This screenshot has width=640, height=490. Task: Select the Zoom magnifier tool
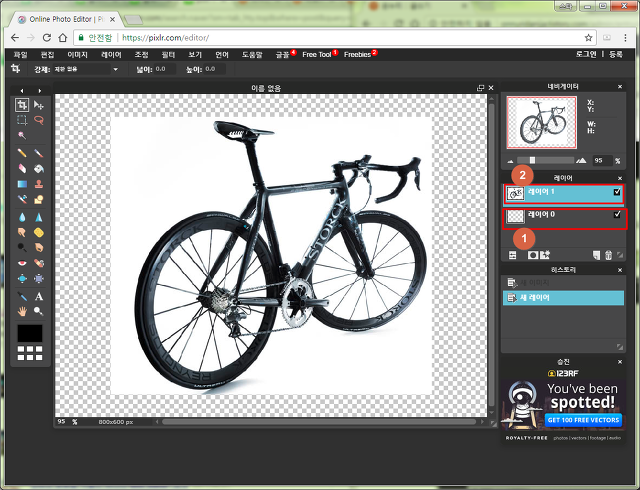[x=39, y=311]
